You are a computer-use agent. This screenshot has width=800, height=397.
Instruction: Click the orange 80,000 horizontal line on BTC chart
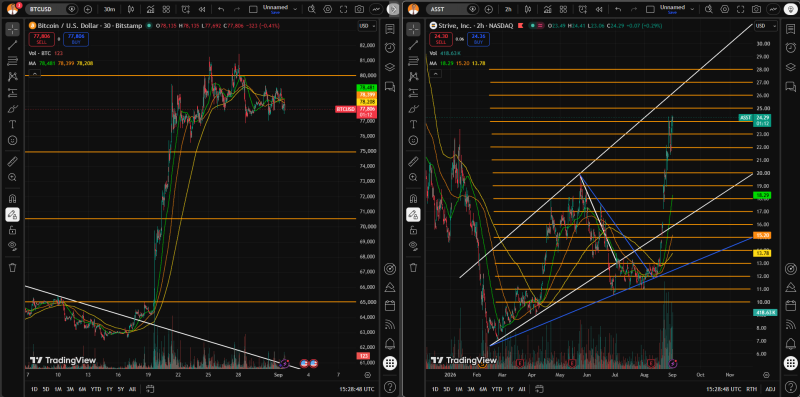pos(153,76)
